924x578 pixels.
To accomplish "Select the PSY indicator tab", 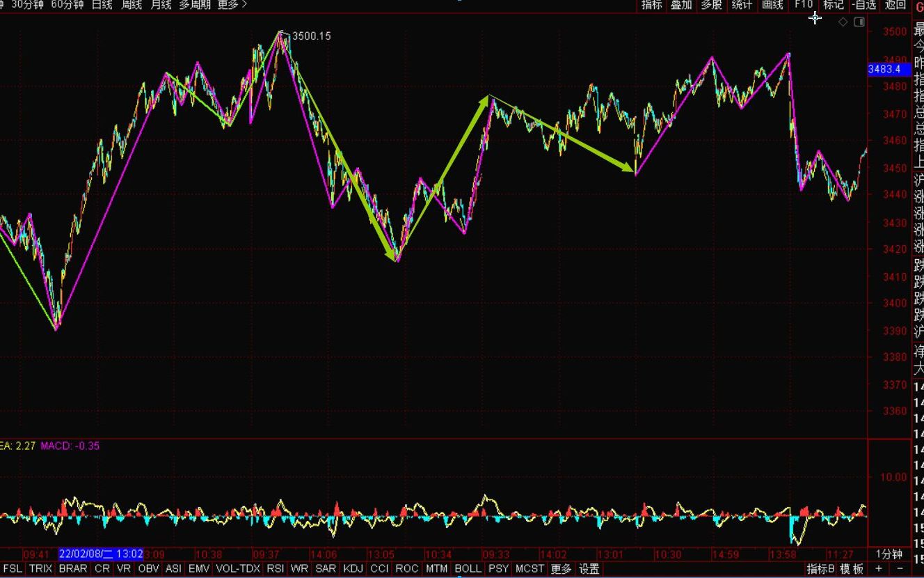I will [498, 569].
